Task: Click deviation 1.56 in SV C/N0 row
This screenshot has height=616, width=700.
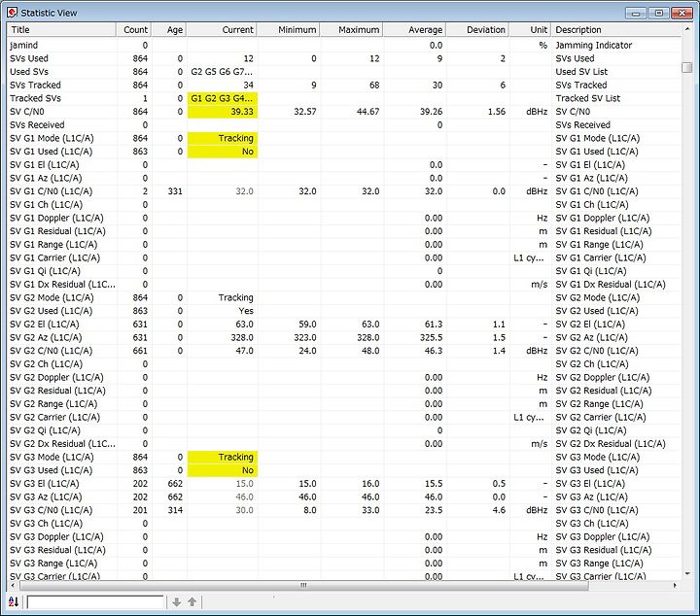Action: coord(497,112)
